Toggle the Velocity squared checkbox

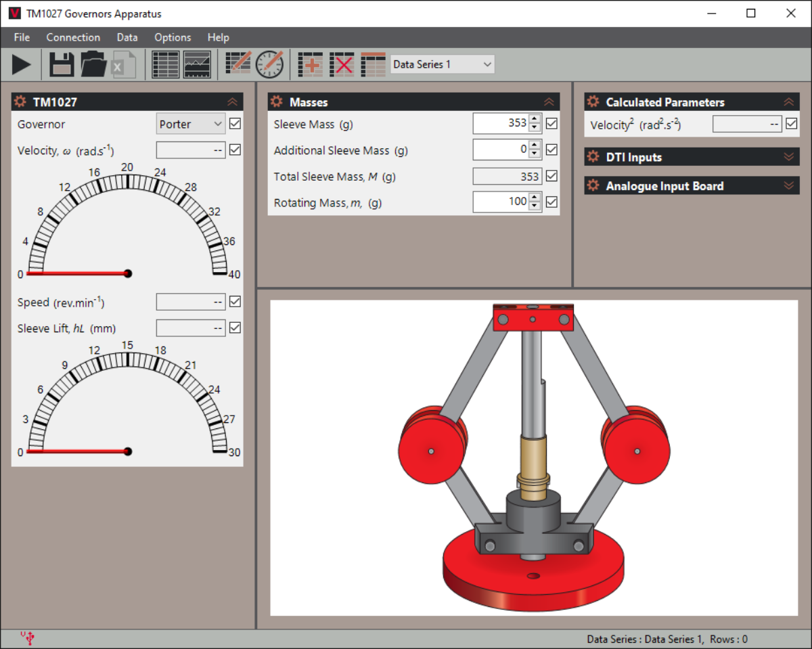pos(791,124)
